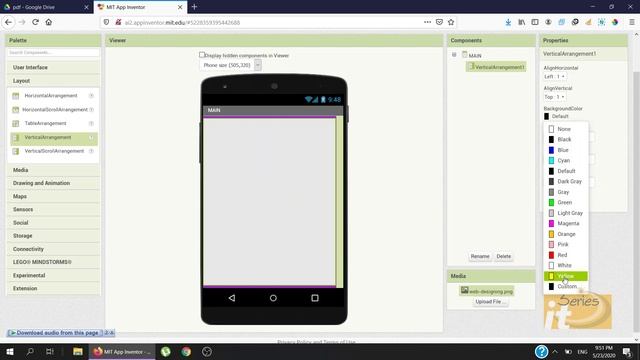Viewport: 640px width, 360px height.
Task: Pick the Red color swatch
Action: 551,255
